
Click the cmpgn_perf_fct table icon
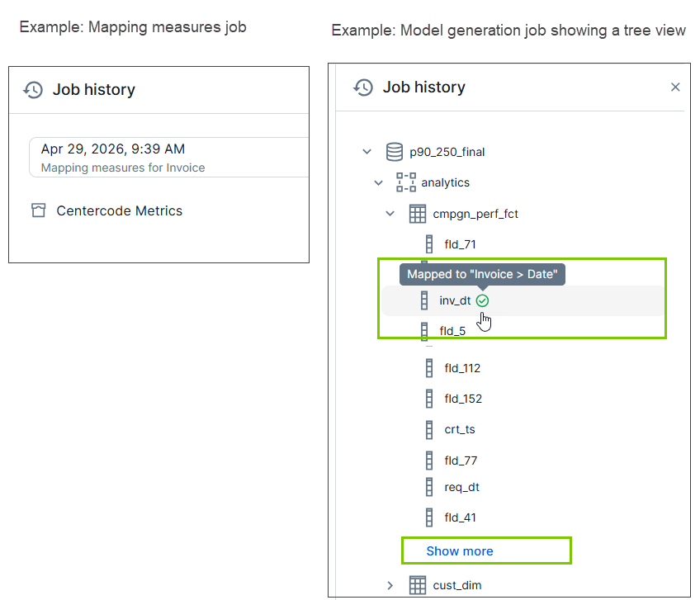418,214
